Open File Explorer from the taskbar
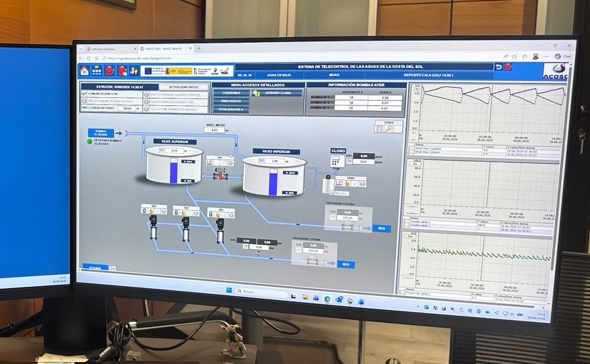The height and width of the screenshot is (364, 590). pyautogui.click(x=305, y=297)
